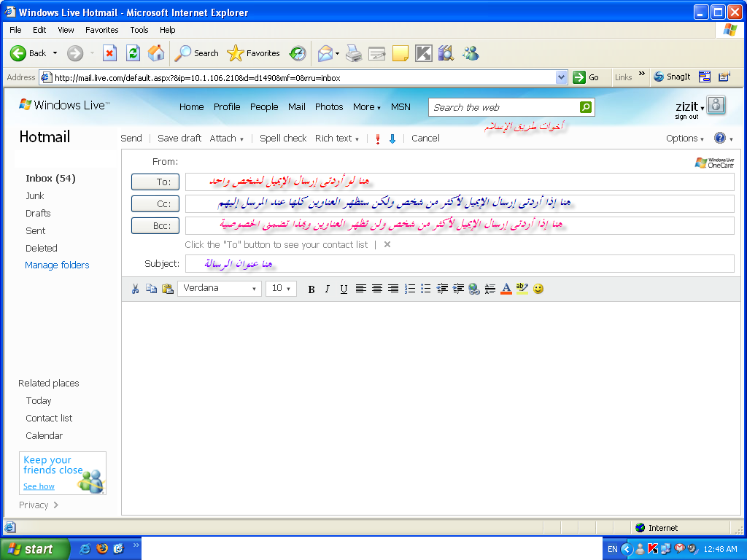Toggle bold formatting
Screen dimensions: 747x560
(x=311, y=289)
